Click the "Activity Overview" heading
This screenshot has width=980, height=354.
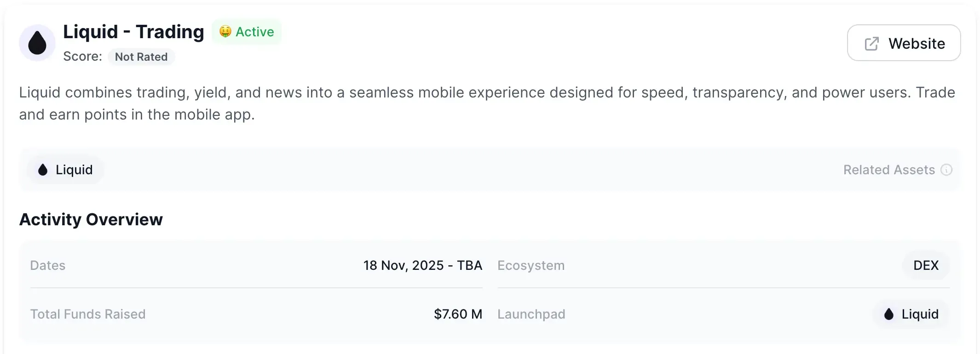click(x=91, y=219)
